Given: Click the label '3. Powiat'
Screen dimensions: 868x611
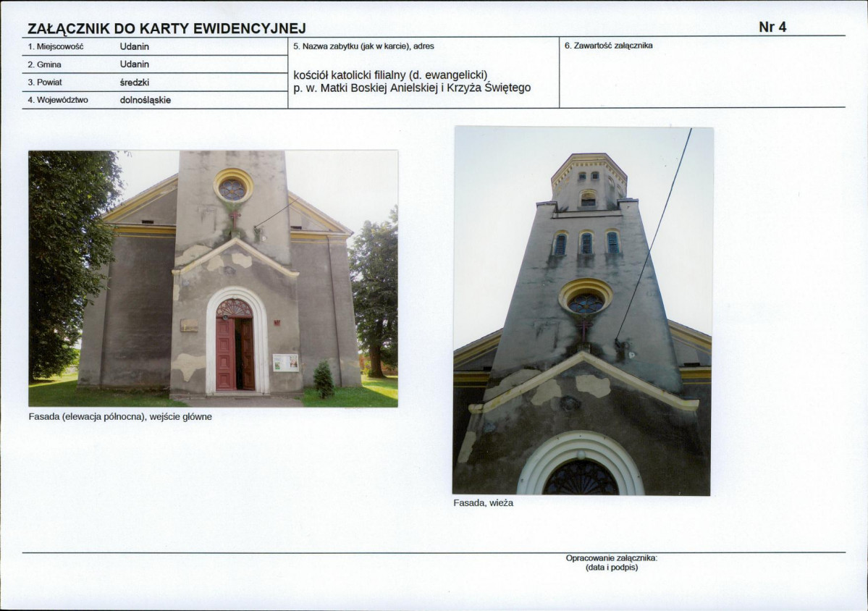Looking at the screenshot, I should pos(45,83).
